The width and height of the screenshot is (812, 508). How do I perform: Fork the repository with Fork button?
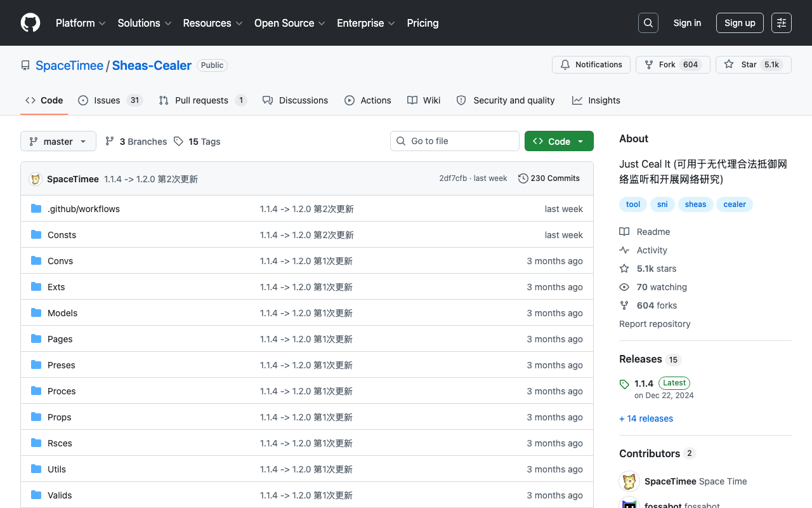click(x=672, y=65)
